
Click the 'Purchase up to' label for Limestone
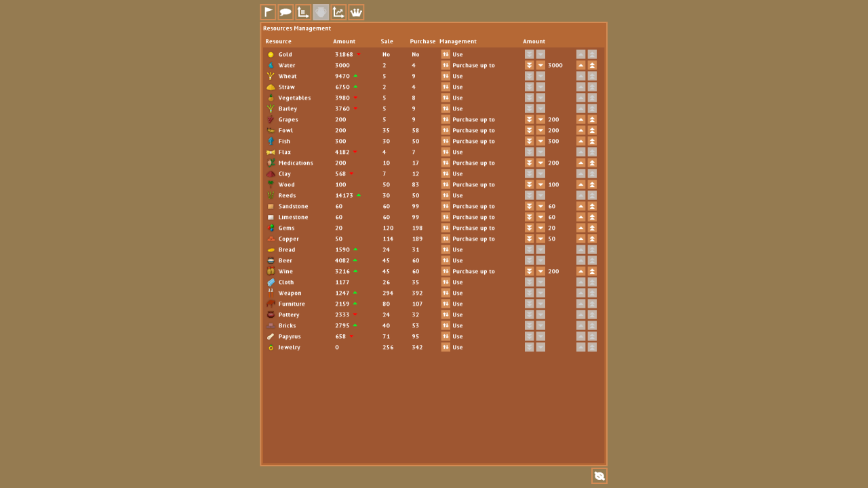pyautogui.click(x=473, y=217)
